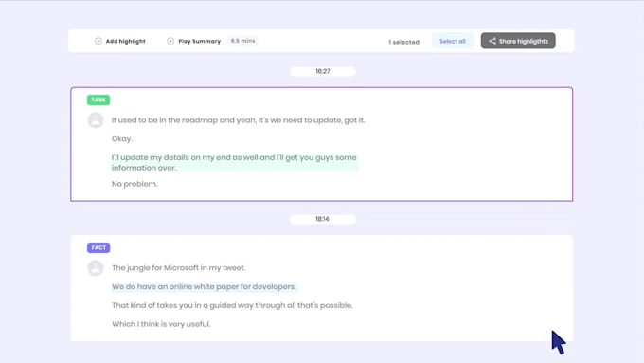644x363 pixels.
Task: Select line 'It used to be in the roadmap'
Action: pos(239,120)
